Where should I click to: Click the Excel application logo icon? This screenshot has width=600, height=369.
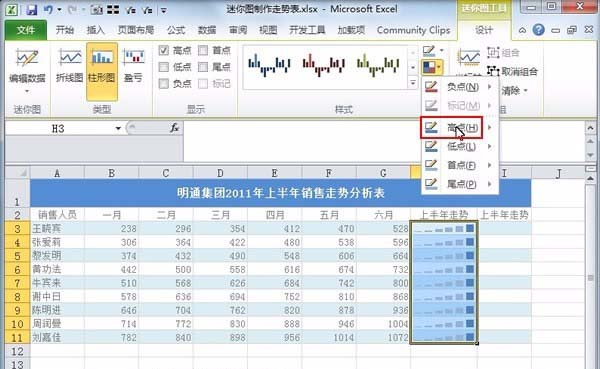(12, 10)
